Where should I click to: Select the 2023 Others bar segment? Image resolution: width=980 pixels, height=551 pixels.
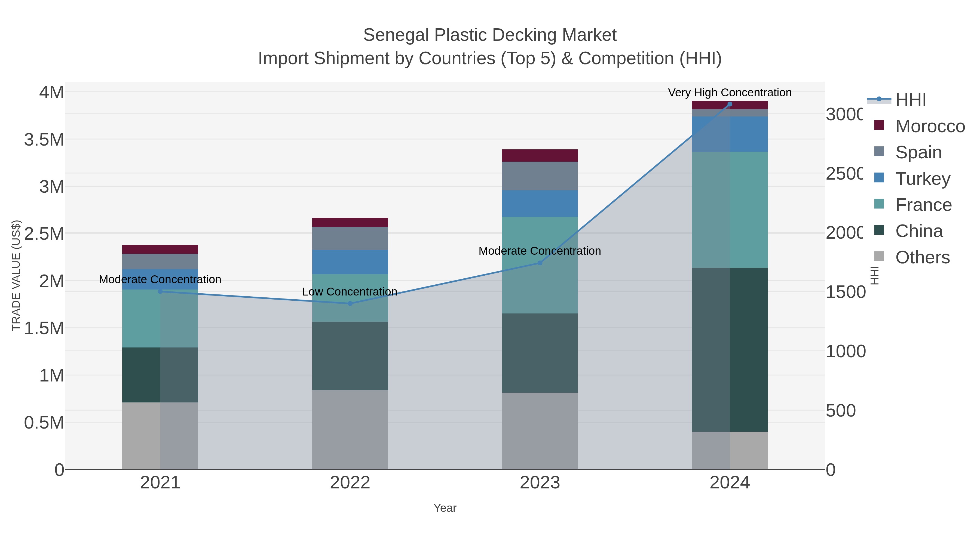(x=540, y=431)
